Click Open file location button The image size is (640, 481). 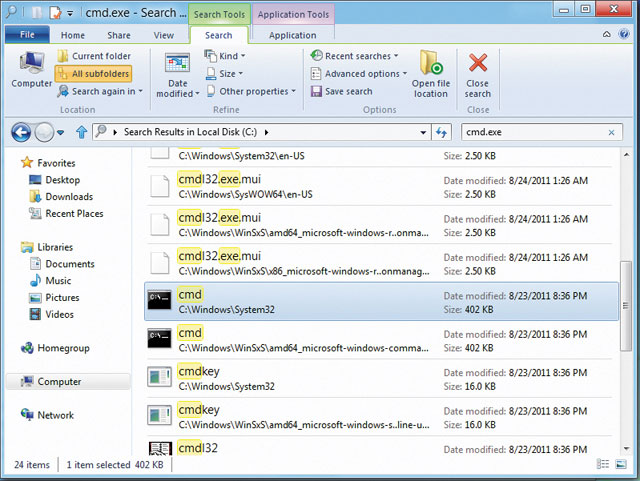tap(431, 74)
